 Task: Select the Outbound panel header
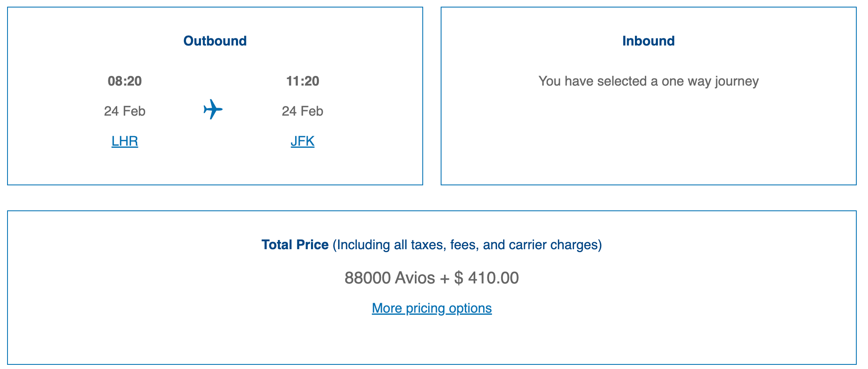(215, 40)
